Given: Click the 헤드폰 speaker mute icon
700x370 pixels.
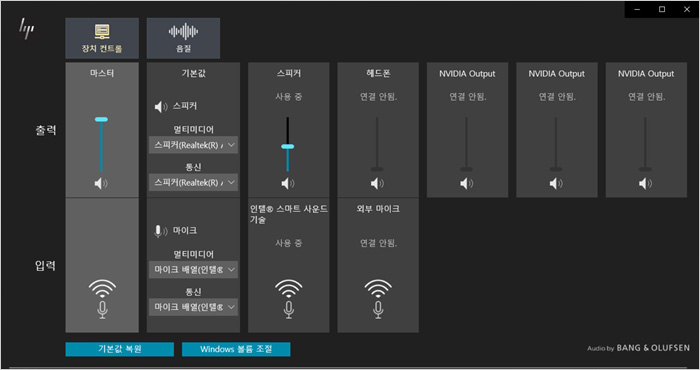Looking at the screenshot, I should tap(377, 183).
